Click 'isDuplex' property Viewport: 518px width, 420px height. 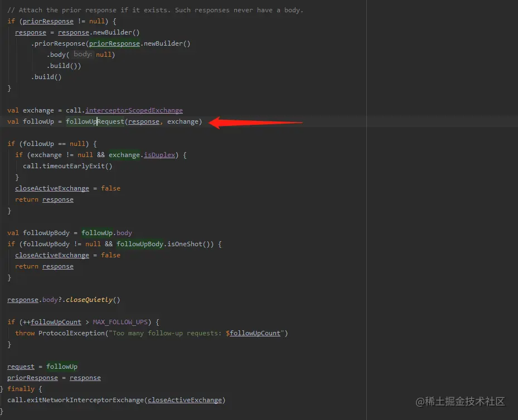(x=159, y=155)
